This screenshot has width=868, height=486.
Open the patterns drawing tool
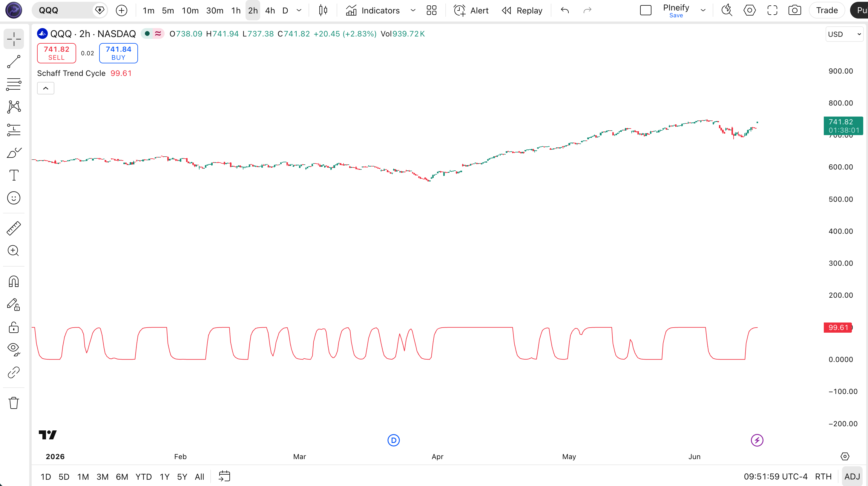[x=14, y=107]
